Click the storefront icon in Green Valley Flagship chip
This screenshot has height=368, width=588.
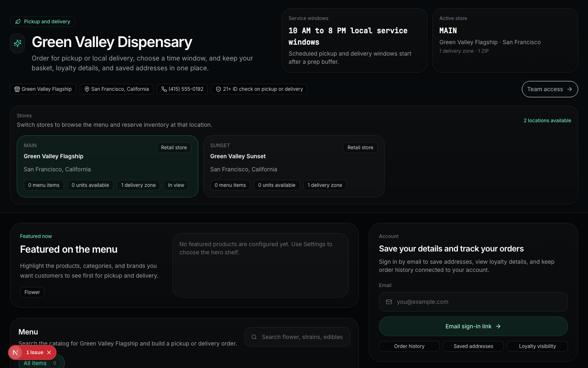click(x=17, y=89)
